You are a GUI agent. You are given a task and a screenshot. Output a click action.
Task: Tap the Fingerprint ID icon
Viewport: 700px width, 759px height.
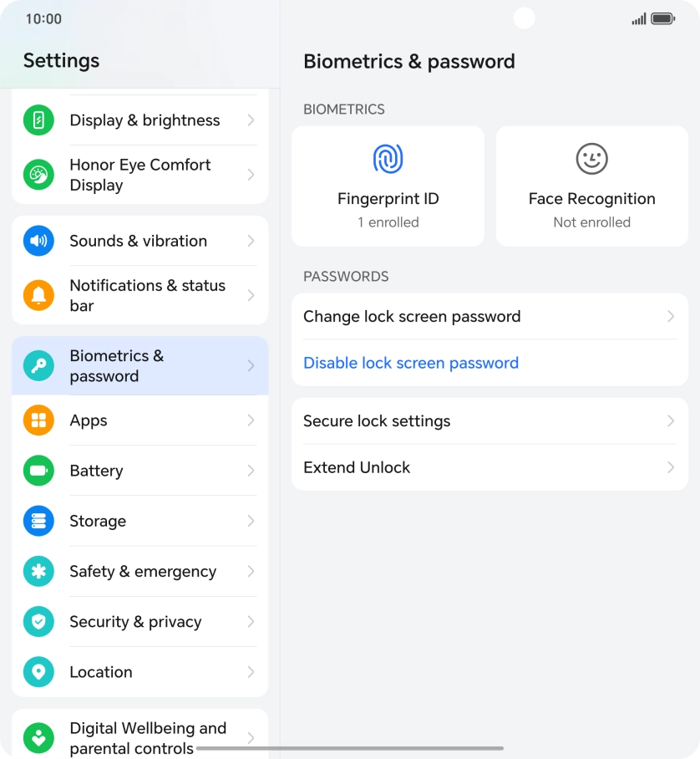(x=388, y=158)
